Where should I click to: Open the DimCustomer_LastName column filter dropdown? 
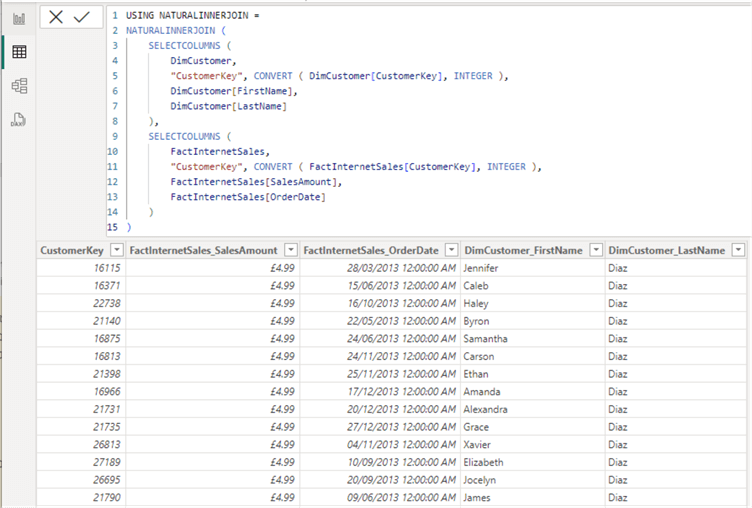click(x=739, y=250)
